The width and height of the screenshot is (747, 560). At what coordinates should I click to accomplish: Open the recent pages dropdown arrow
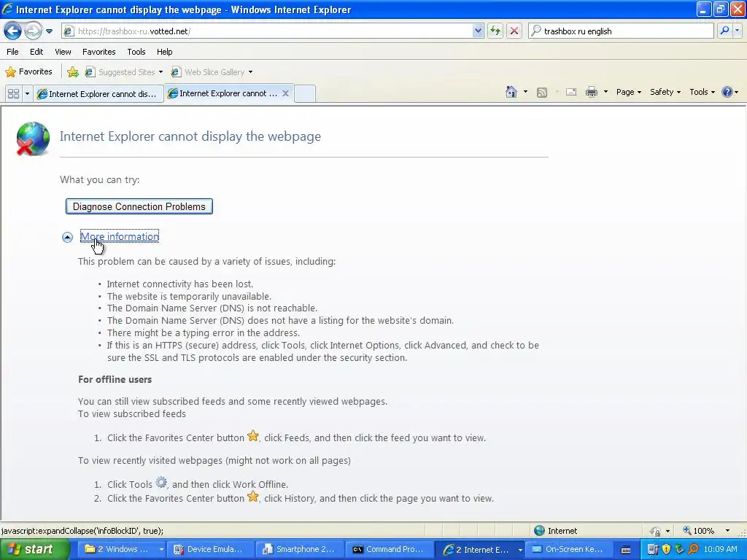click(49, 31)
